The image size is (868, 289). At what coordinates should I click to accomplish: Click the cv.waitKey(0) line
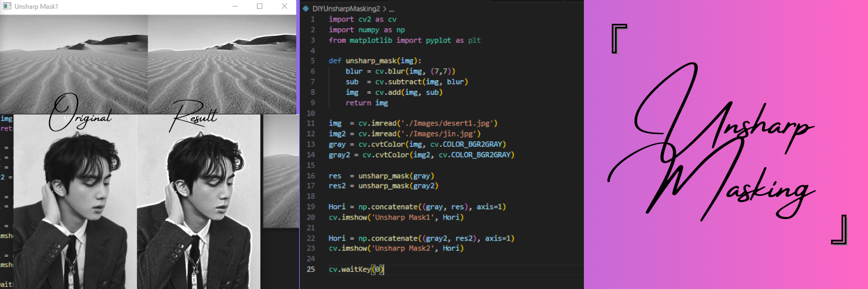click(356, 269)
